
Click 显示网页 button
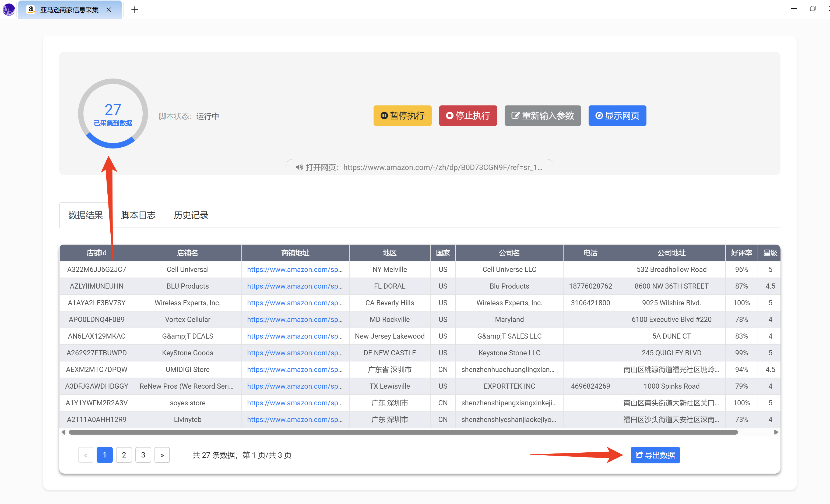(x=617, y=115)
